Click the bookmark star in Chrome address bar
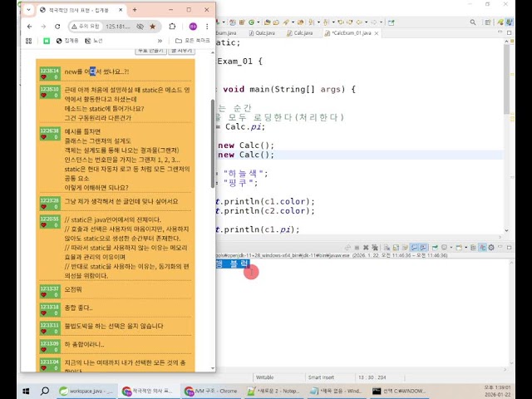This screenshot has width=532, height=399. [153, 27]
